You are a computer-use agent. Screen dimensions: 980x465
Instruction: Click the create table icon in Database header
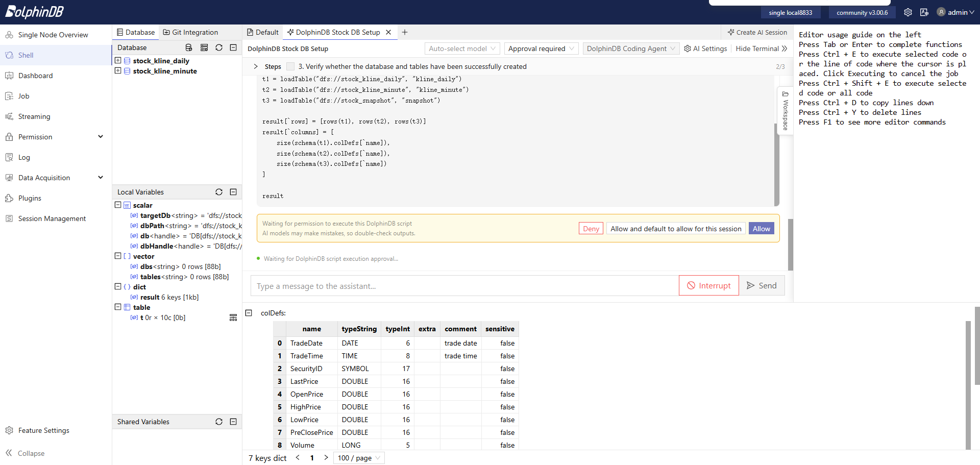204,47
